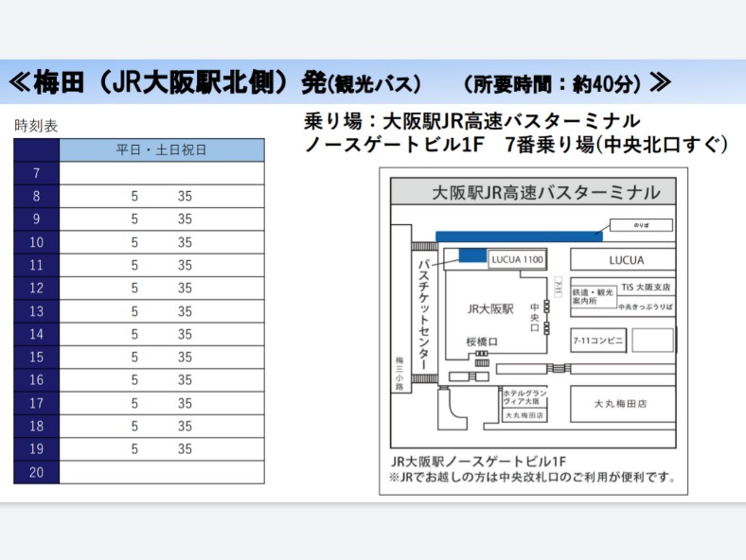Click the hour cell 10 in the timetable
The height and width of the screenshot is (560, 746).
[x=37, y=242]
